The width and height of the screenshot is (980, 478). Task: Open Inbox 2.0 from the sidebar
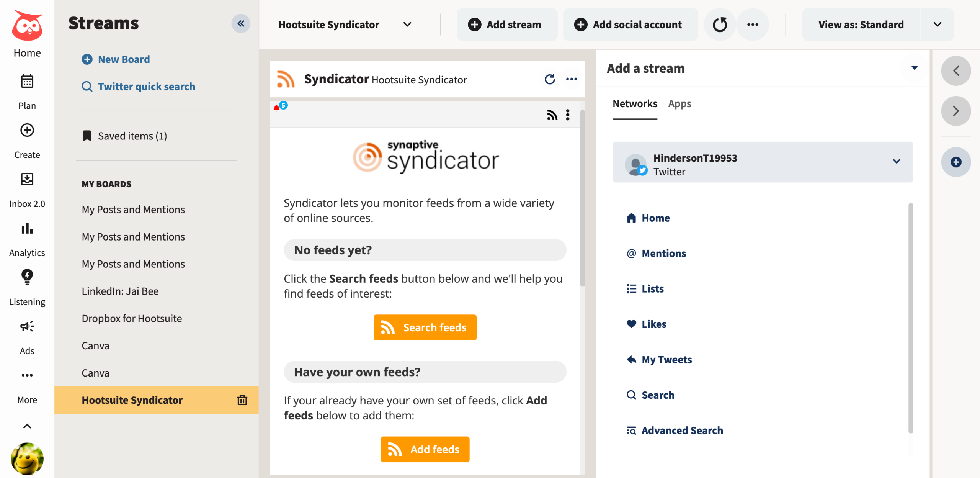click(x=27, y=179)
